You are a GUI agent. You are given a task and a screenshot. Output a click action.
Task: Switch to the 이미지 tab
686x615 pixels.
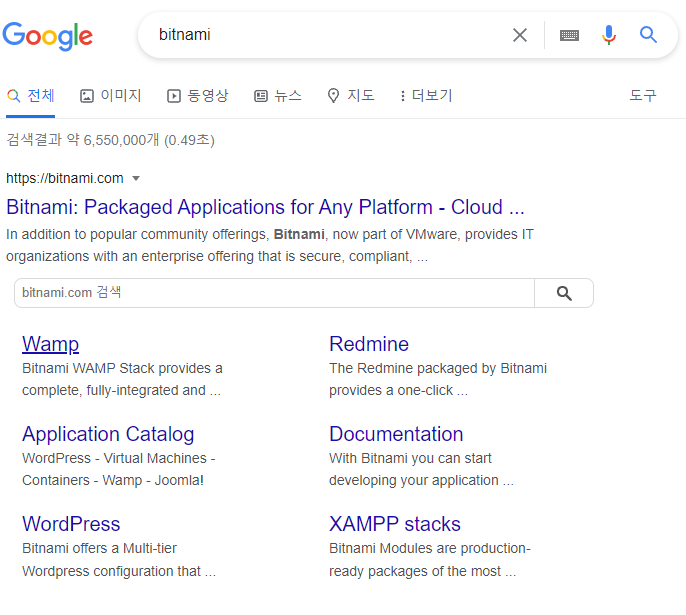point(110,95)
